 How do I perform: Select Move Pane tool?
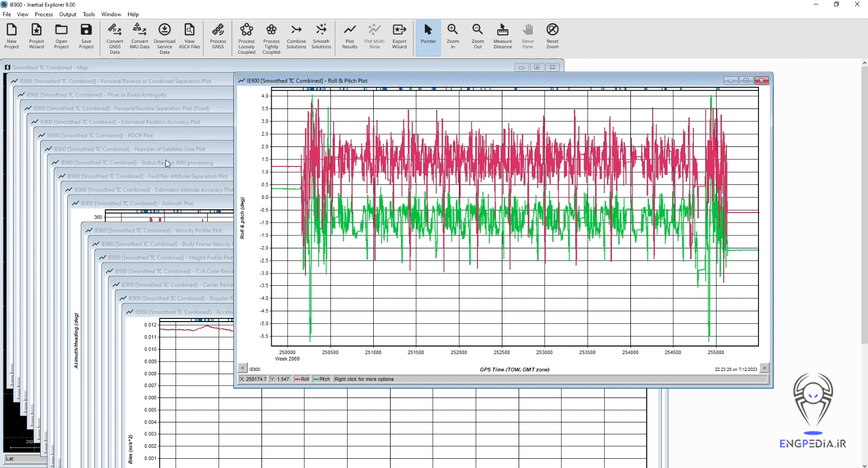point(527,37)
